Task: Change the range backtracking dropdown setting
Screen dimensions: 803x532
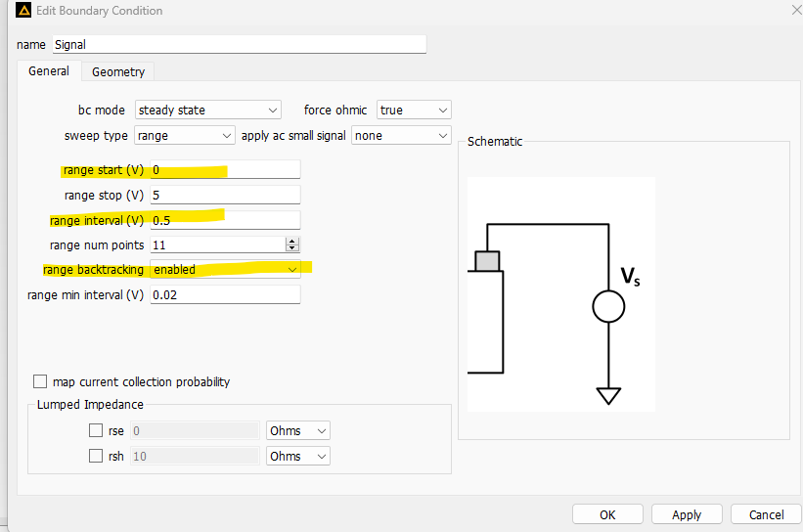Action: 225,269
